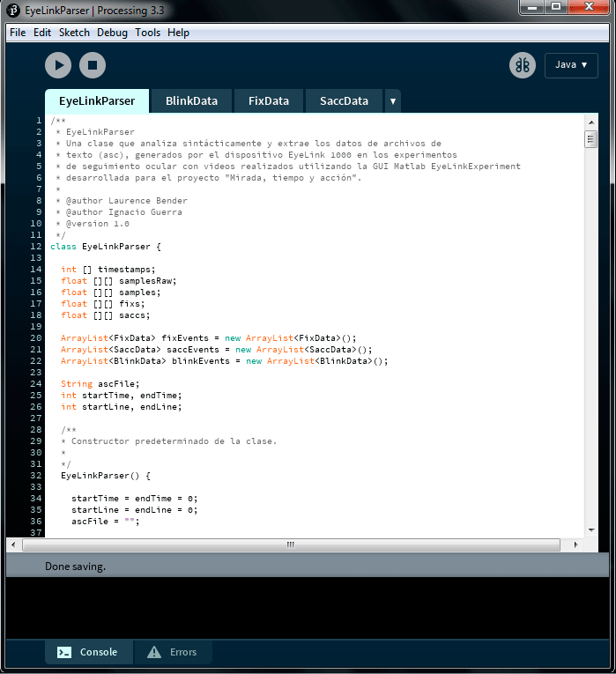Open the Java mode dropdown
This screenshot has width=616, height=674.
(x=571, y=65)
